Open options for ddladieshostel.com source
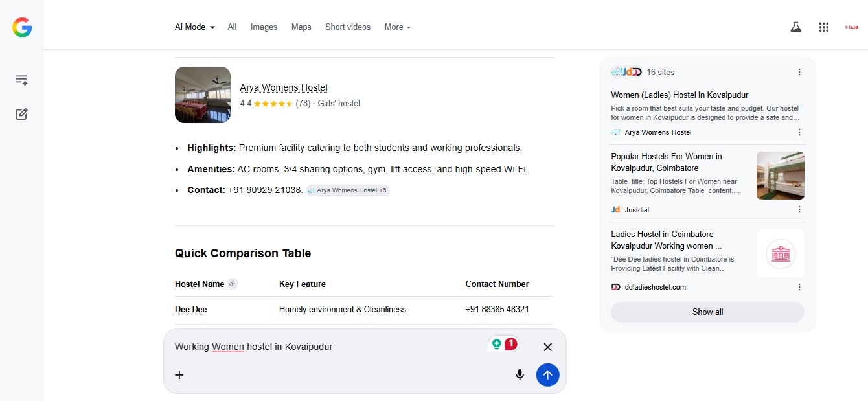 coord(799,287)
